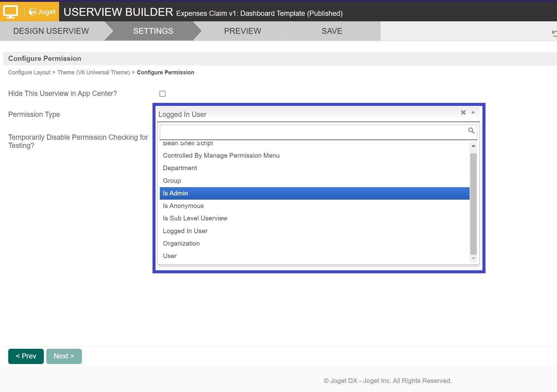Select the Department permission option
The height and width of the screenshot is (392, 557).
click(x=180, y=168)
